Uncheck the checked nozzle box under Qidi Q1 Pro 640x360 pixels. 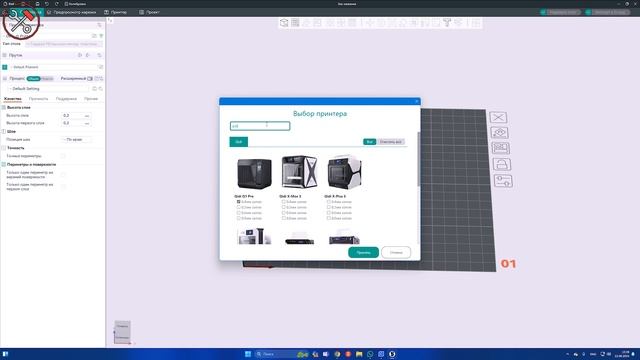coord(239,202)
